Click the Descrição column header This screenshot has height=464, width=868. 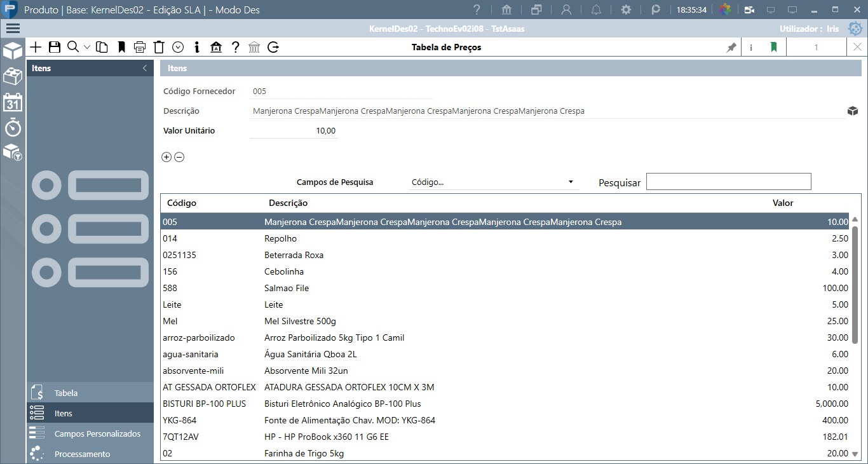coord(288,203)
